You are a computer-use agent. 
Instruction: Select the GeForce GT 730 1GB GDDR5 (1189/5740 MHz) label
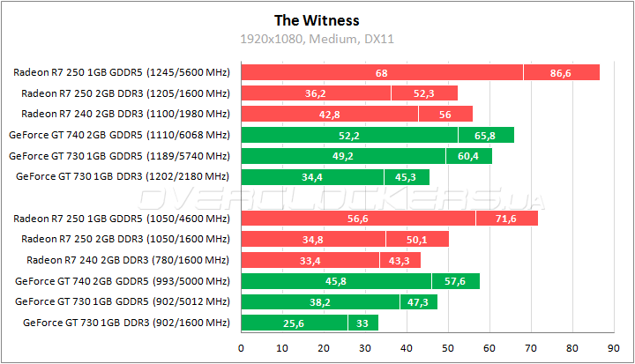[119, 156]
